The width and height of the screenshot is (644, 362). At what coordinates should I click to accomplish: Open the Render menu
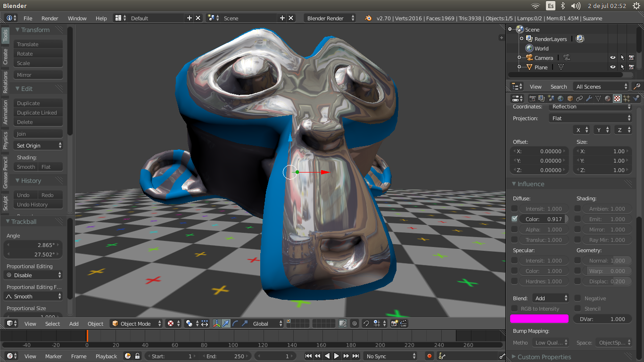coord(50,18)
